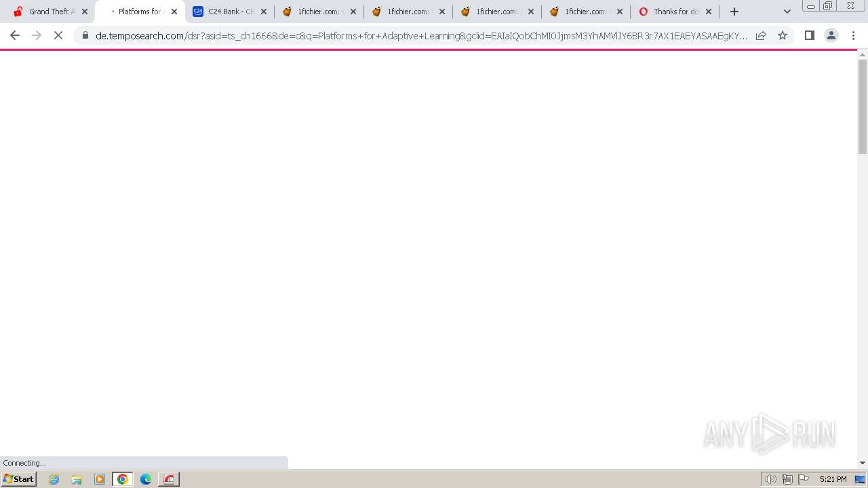Switch to the Thanks for downloading Opera tab
The width and height of the screenshot is (868, 488).
674,12
